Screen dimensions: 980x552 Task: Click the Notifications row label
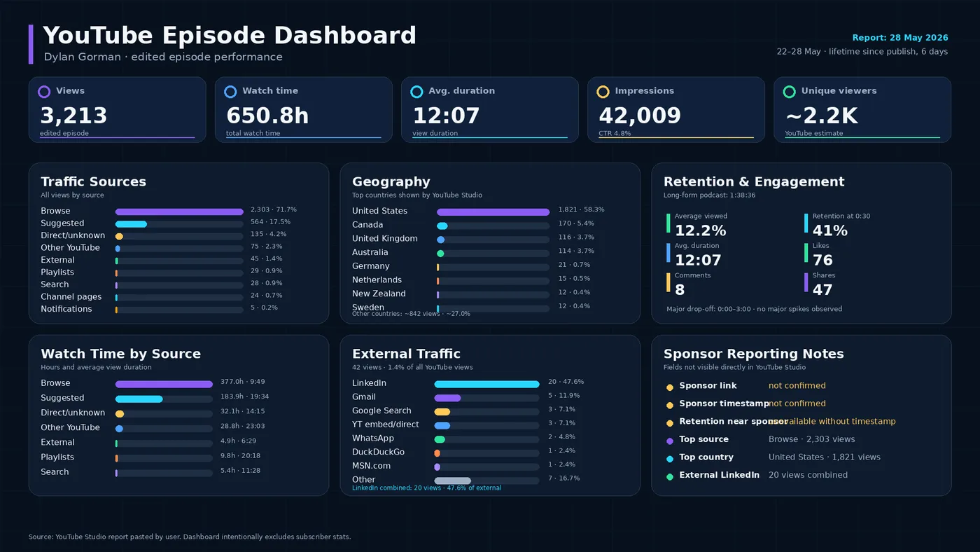click(x=66, y=309)
